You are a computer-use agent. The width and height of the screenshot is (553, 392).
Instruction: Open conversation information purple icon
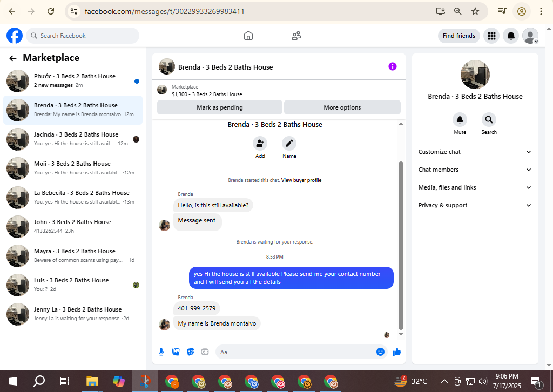point(393,66)
